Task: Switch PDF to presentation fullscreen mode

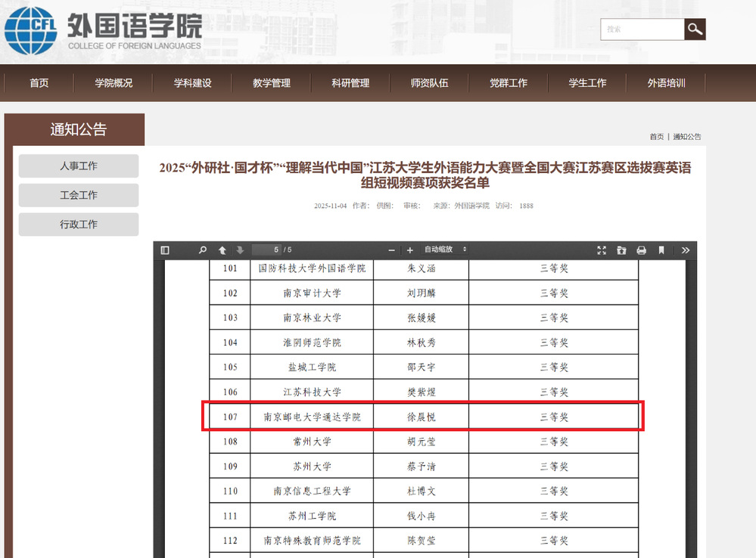Action: tap(602, 250)
